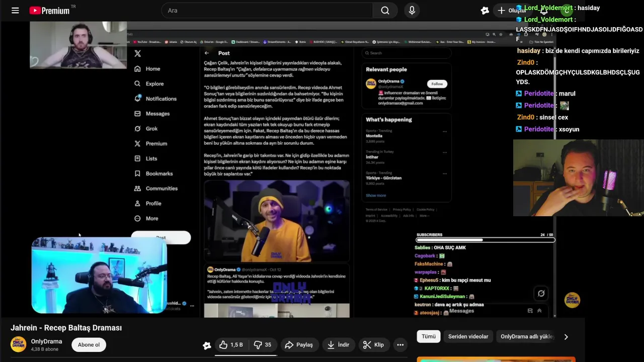Open Notifications in the X sidebar
644x362 pixels.
click(155, 99)
